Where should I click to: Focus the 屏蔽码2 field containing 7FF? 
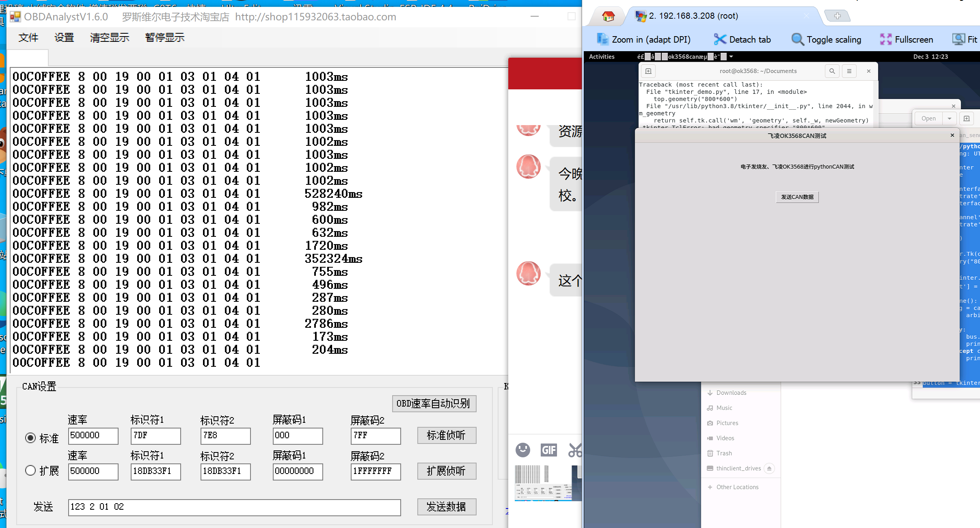tap(376, 436)
